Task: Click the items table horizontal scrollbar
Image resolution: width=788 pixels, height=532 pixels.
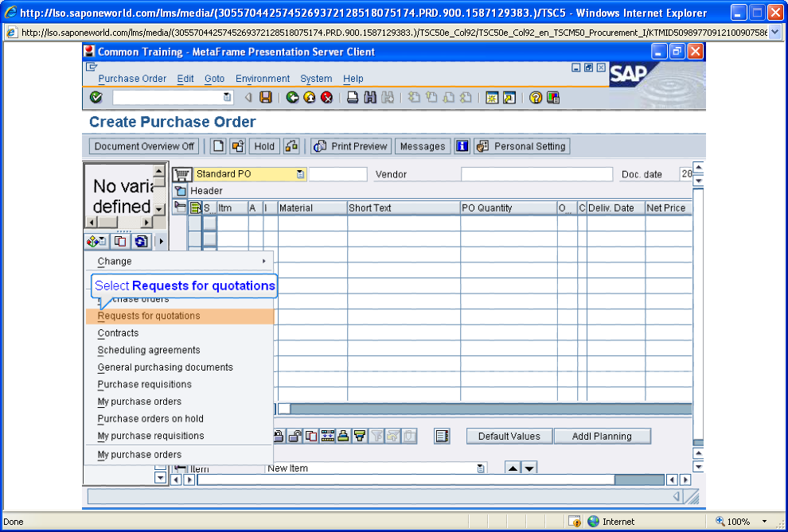Action: 485,409
